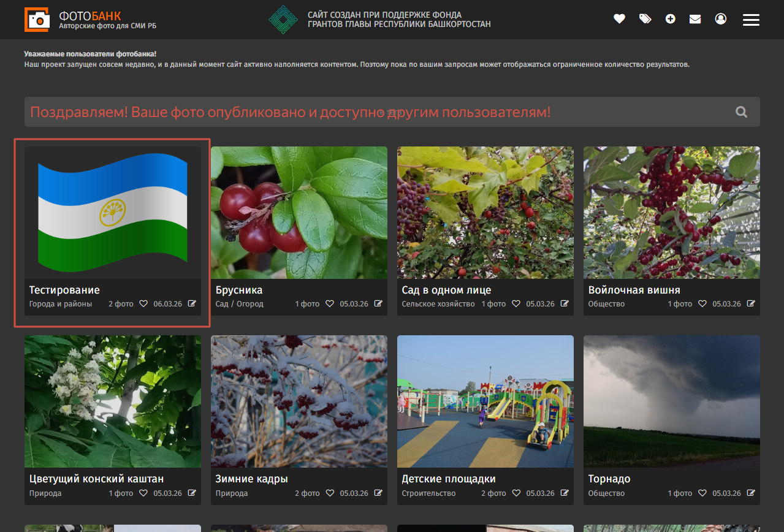Open messages envelope icon in header
Viewport: 784px width, 532px height.
tap(695, 19)
